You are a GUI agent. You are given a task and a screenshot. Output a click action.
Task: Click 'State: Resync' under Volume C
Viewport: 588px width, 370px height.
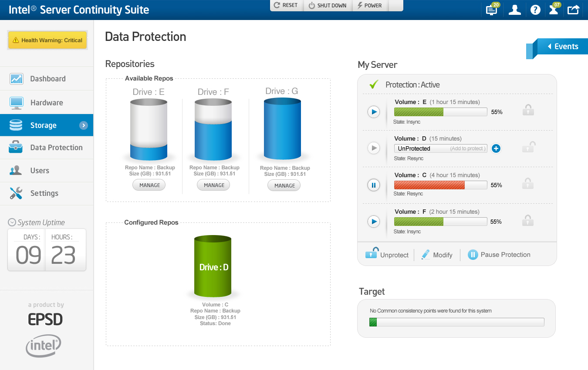pyautogui.click(x=409, y=194)
